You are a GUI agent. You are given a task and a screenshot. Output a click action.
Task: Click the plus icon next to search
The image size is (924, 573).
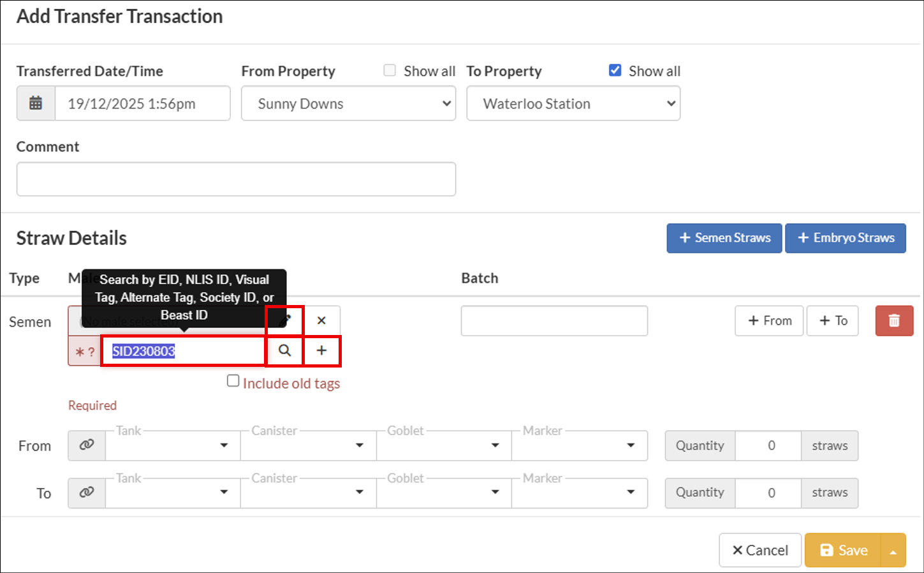(x=322, y=350)
